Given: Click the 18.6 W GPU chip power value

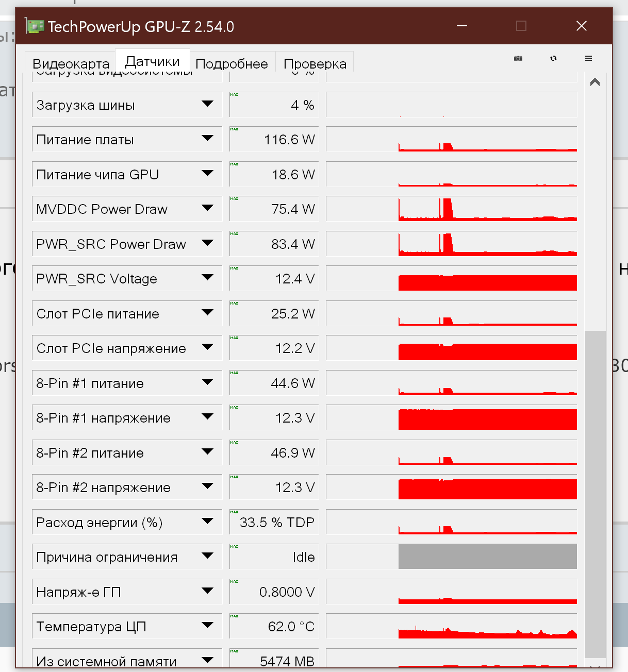Looking at the screenshot, I should pyautogui.click(x=274, y=174).
